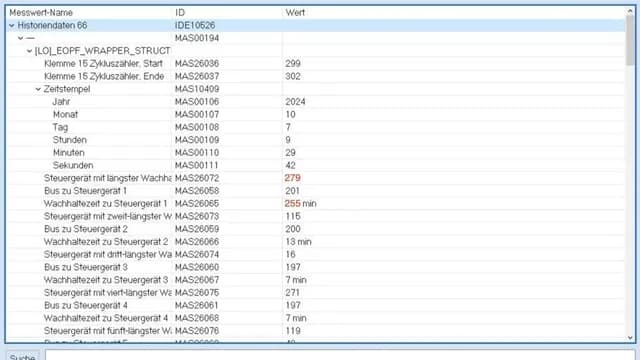640x360 pixels.
Task: Select the Tag row
Action: click(x=316, y=127)
